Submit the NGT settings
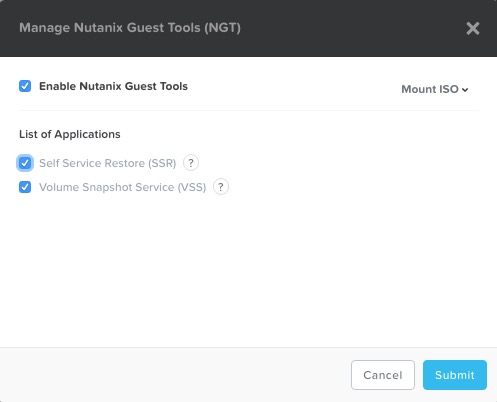Viewport: 497px width, 402px height. [x=455, y=375]
